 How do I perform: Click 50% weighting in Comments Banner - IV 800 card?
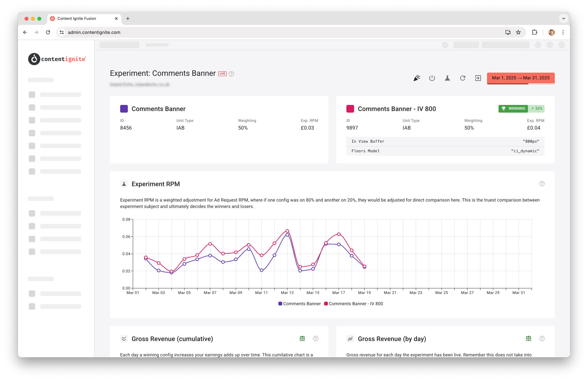pyautogui.click(x=469, y=128)
